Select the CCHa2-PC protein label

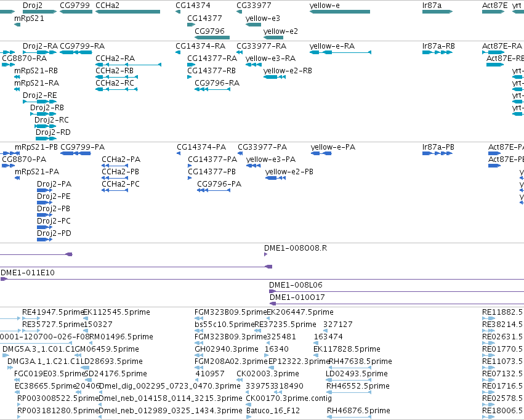[121, 184]
